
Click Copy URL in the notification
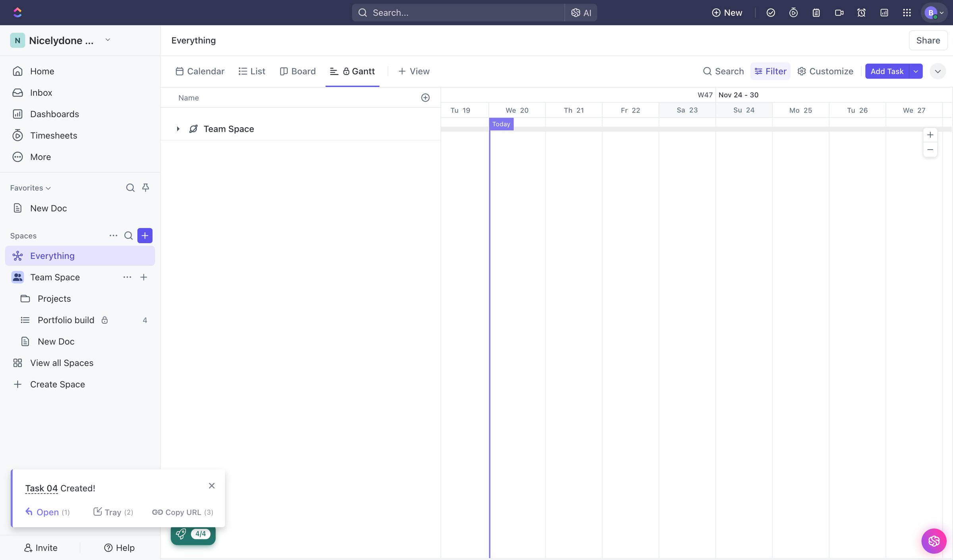point(183,512)
